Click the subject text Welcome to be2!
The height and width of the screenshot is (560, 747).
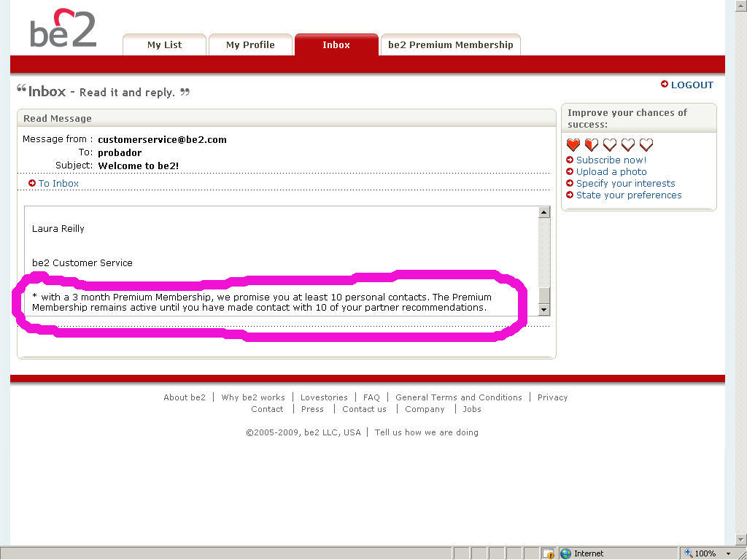pos(138,166)
